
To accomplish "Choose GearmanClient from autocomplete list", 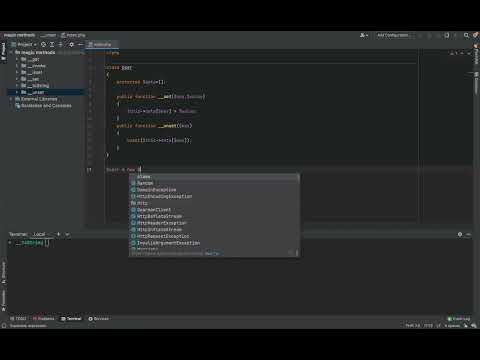I will (214, 210).
